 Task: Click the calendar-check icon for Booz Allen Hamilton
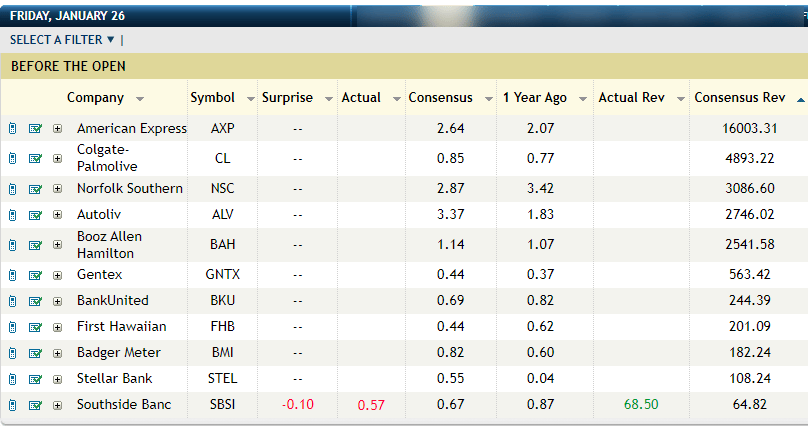point(35,245)
